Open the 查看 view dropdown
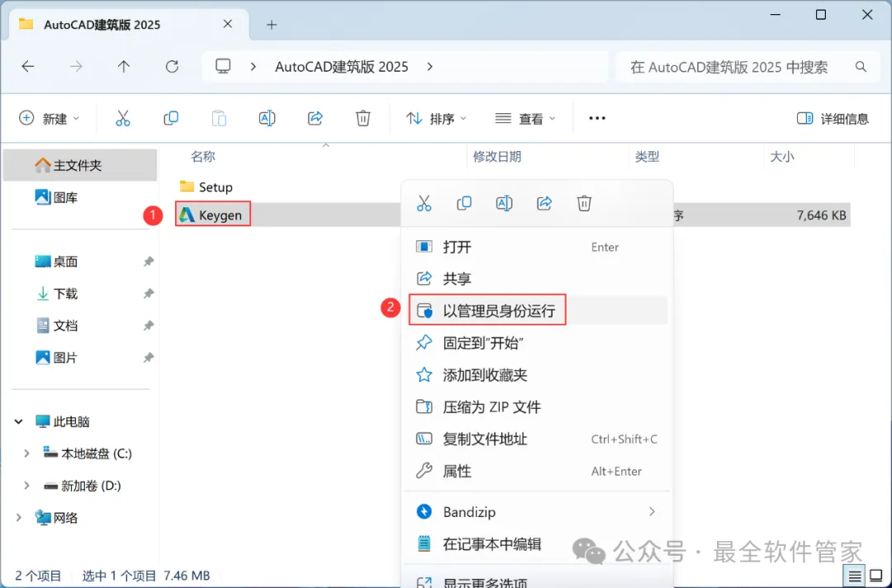Image resolution: width=892 pixels, height=588 pixels. click(525, 118)
